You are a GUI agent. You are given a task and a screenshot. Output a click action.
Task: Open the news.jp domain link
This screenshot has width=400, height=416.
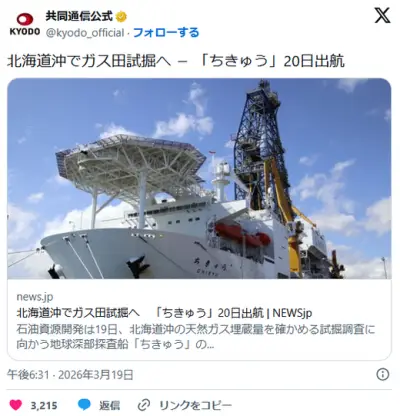click(x=35, y=296)
